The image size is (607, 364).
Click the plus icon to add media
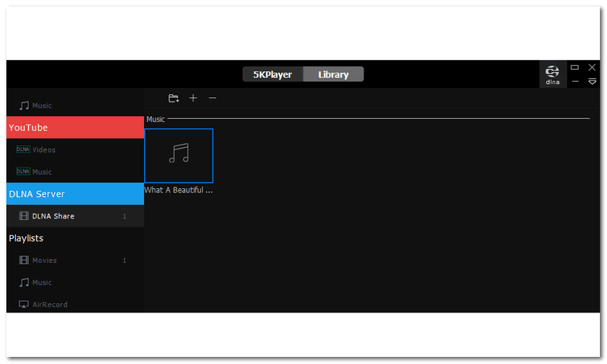point(193,99)
